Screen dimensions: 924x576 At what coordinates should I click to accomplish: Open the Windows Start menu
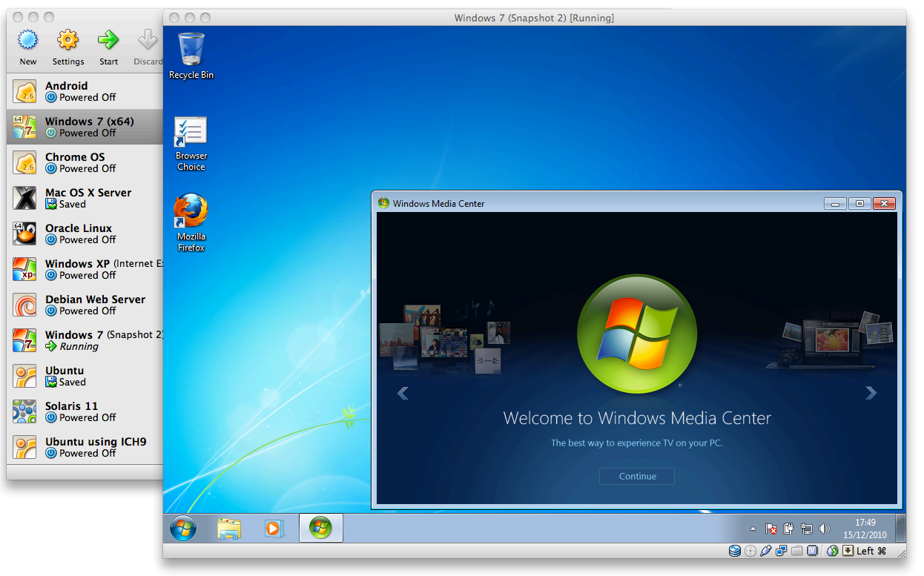coord(182,529)
